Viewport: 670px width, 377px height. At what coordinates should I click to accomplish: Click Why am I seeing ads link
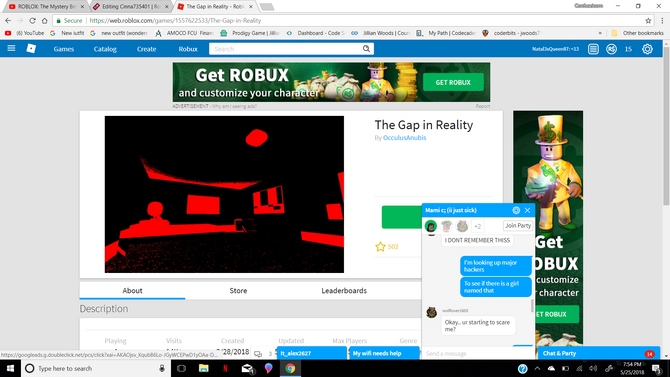(234, 106)
